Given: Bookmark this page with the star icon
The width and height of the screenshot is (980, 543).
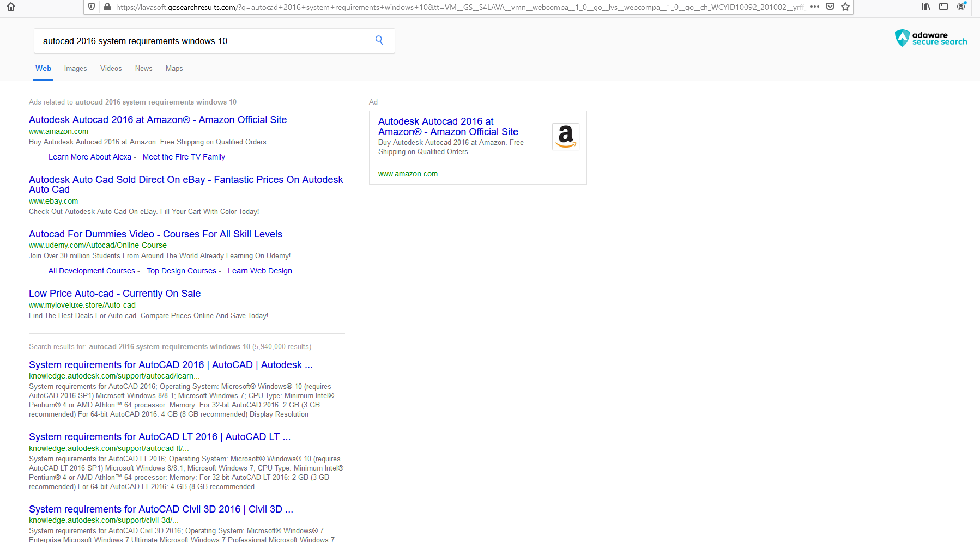Looking at the screenshot, I should click(845, 7).
